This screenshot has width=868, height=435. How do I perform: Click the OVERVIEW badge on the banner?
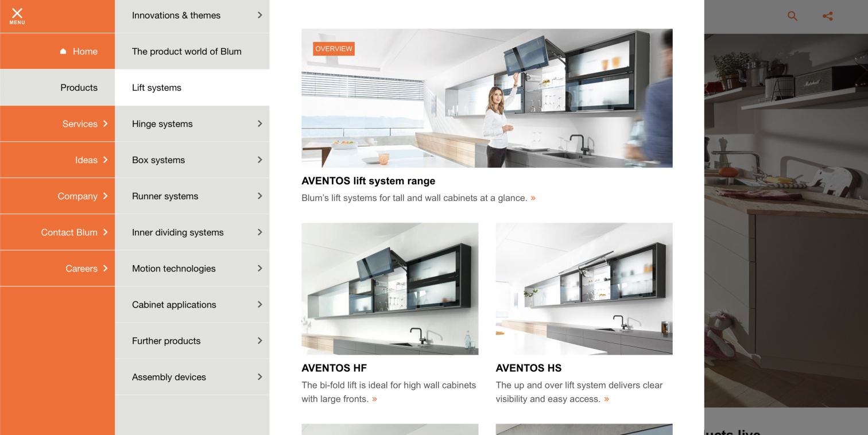334,49
